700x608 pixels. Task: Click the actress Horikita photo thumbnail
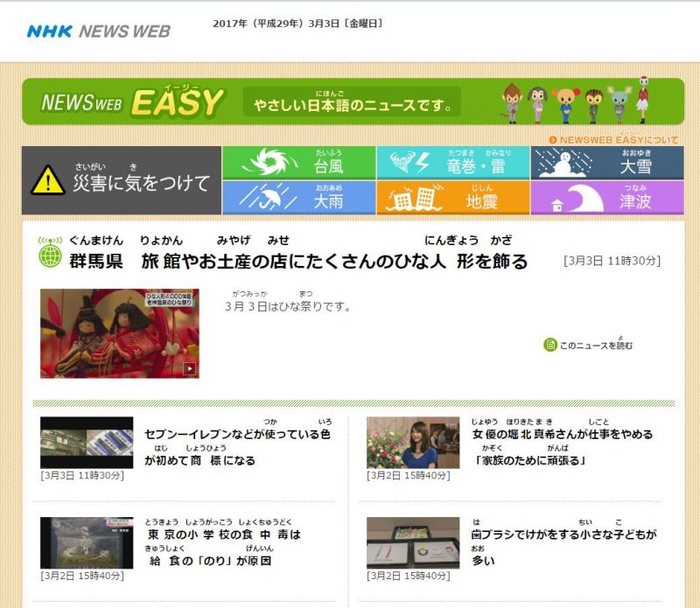[412, 443]
